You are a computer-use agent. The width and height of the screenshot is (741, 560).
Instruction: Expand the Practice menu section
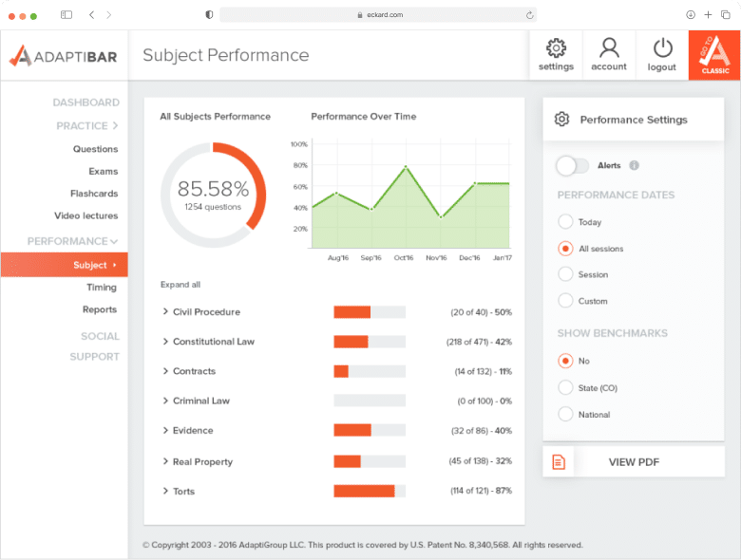coord(87,125)
